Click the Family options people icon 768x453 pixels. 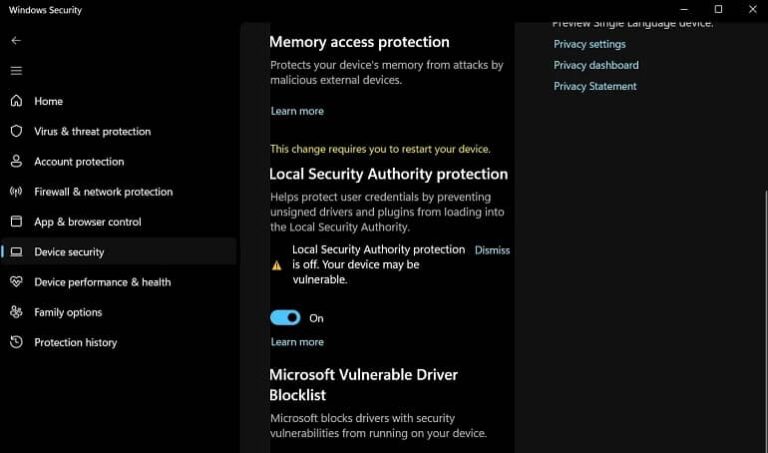click(x=16, y=312)
